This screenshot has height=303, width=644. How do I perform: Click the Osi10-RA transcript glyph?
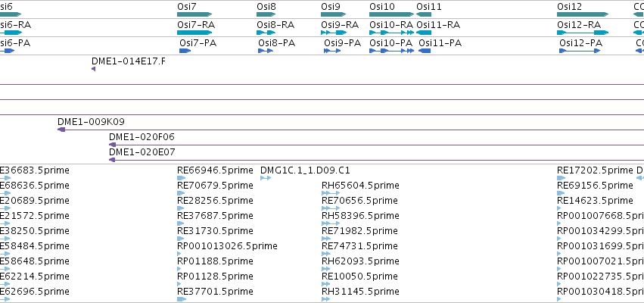(x=391, y=33)
